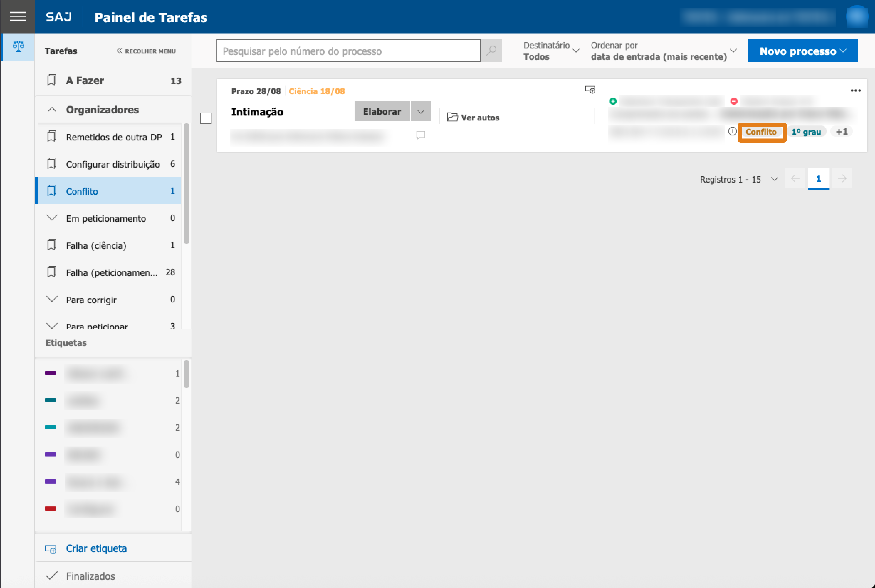Click the +1 more tags badge
This screenshot has height=588, width=875.
point(842,132)
